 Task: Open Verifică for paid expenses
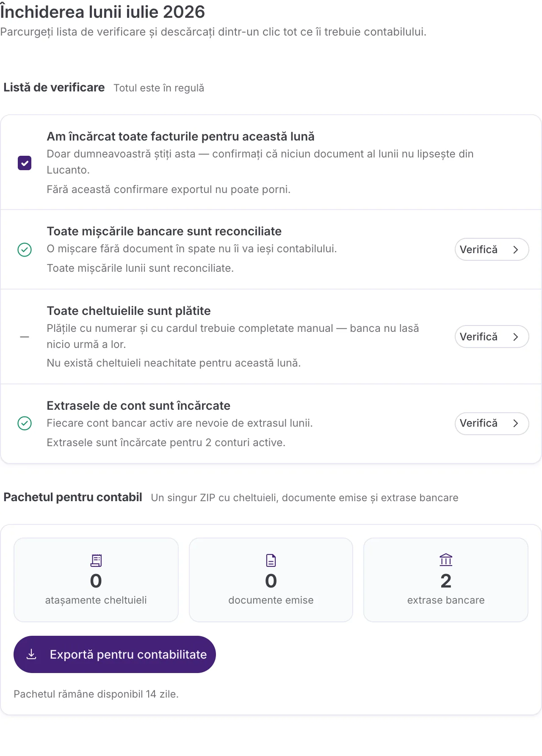(492, 337)
